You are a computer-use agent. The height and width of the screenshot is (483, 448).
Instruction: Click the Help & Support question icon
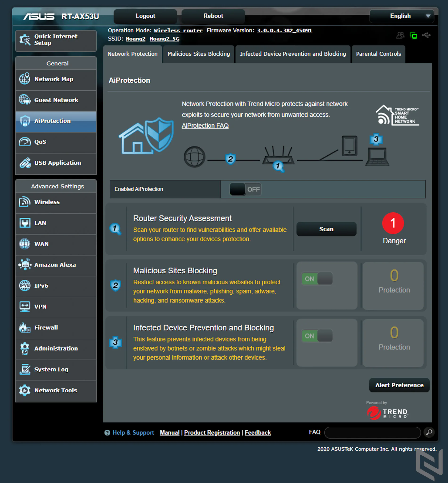coord(107,433)
